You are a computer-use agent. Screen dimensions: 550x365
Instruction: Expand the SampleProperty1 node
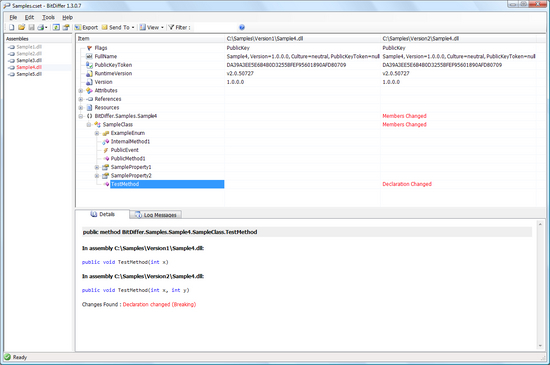[x=97, y=167]
